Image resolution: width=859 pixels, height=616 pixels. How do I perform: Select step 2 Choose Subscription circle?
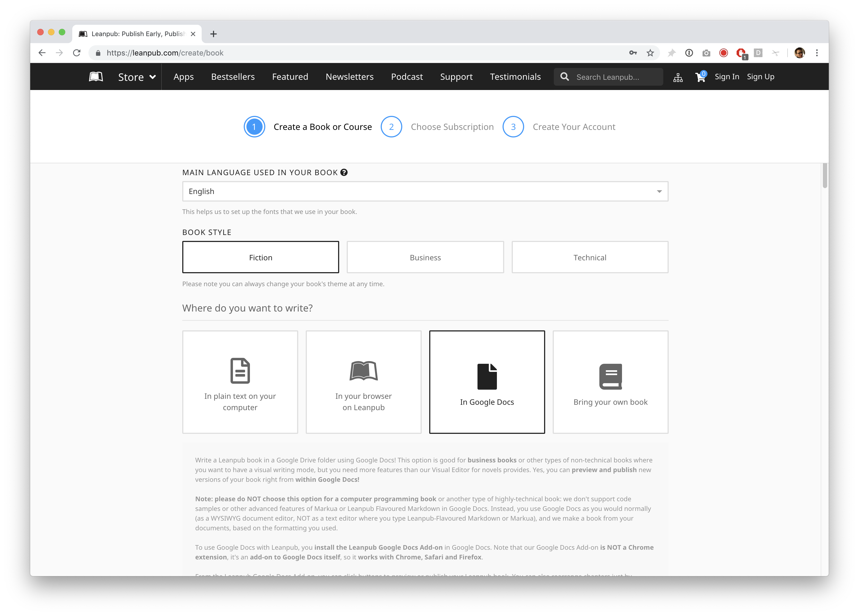pyautogui.click(x=391, y=127)
